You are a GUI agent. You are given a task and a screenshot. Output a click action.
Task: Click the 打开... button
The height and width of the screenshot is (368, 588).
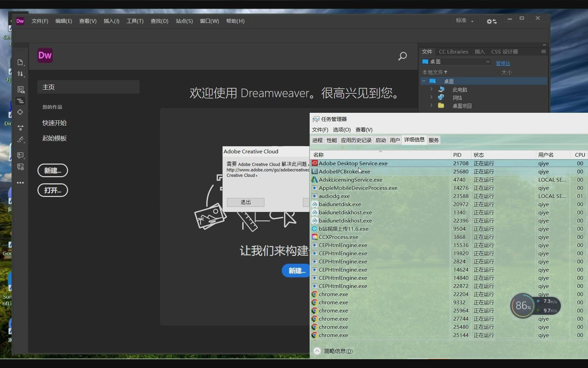pyautogui.click(x=53, y=190)
